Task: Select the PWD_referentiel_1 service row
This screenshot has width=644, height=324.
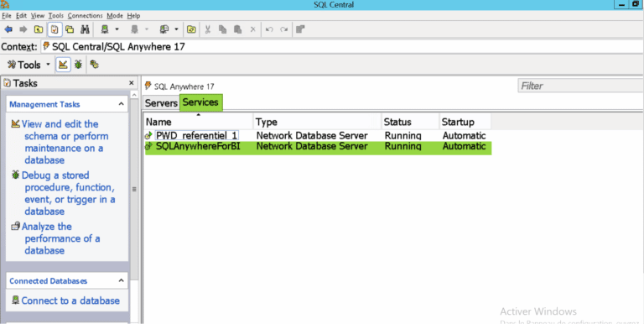Action: pyautogui.click(x=318, y=135)
